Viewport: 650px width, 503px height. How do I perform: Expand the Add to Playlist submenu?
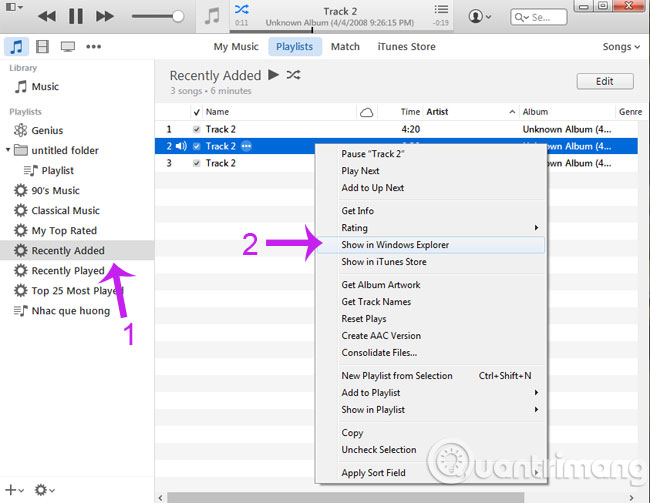(430, 393)
